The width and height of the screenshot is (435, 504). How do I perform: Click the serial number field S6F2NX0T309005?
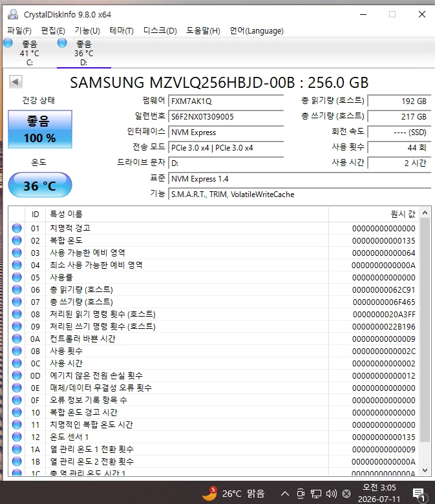tap(226, 117)
